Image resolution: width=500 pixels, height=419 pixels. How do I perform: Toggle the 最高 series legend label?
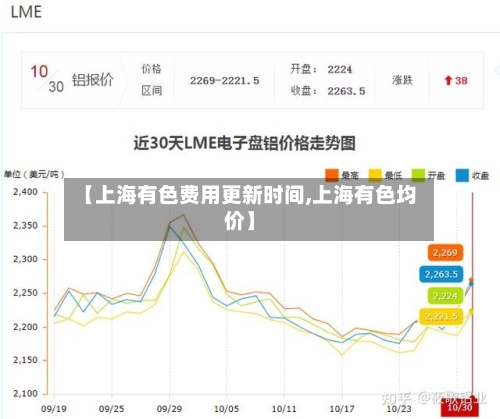pyautogui.click(x=350, y=175)
